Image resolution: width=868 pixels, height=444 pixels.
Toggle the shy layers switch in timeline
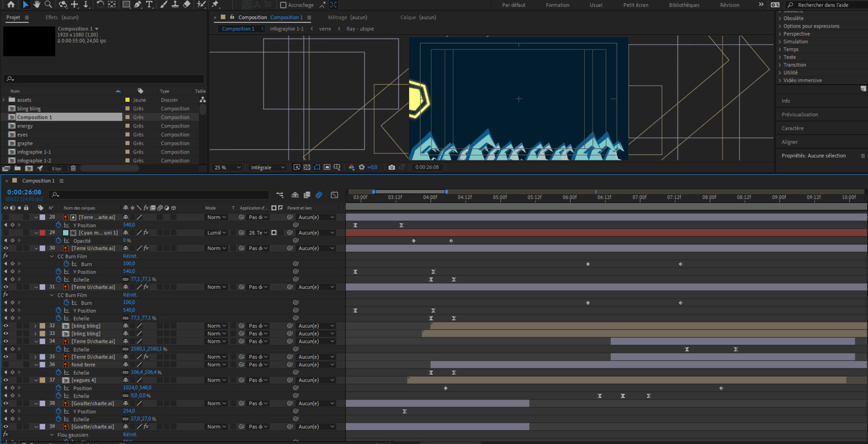295,195
